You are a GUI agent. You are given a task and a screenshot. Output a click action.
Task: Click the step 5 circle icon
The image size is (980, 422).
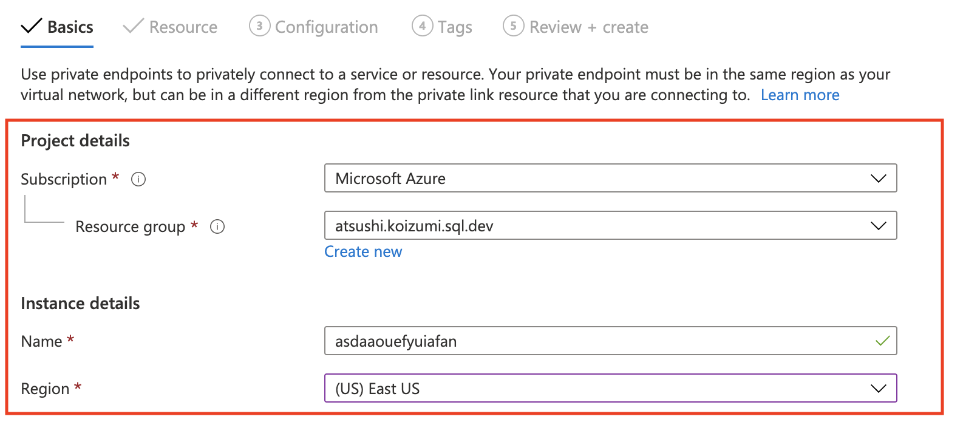tap(513, 26)
